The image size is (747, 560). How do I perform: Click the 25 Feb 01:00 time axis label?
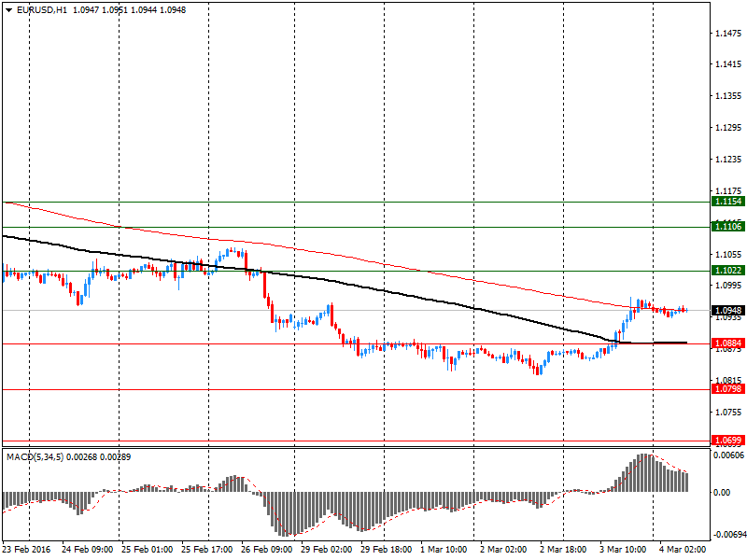[x=148, y=550]
